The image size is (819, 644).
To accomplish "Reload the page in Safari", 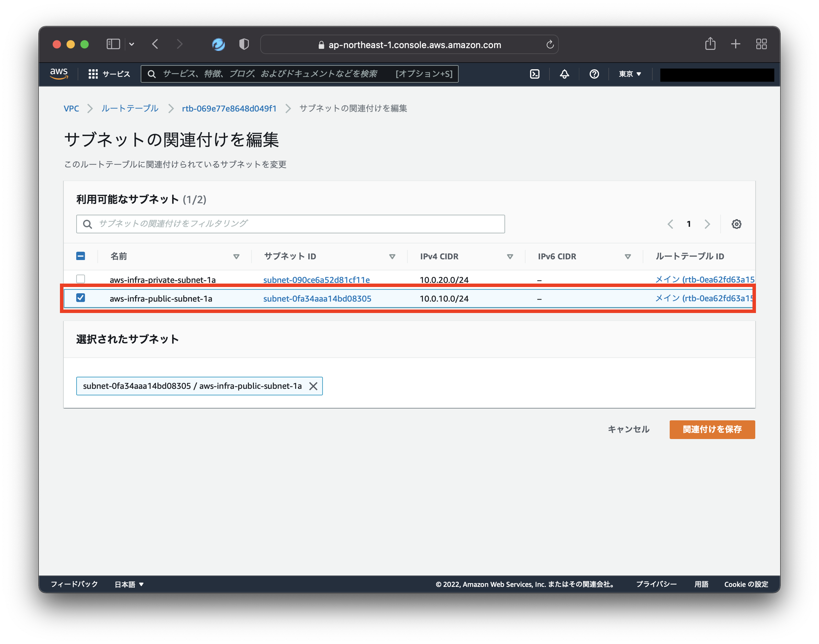I will tap(550, 45).
